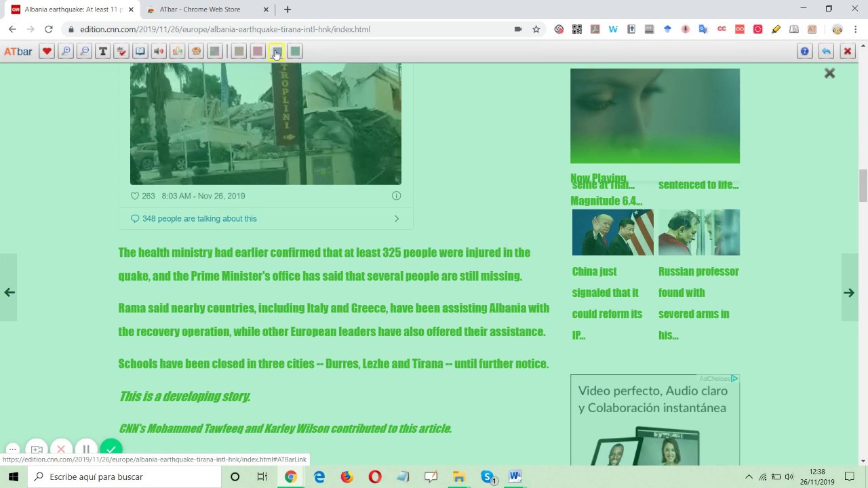The width and height of the screenshot is (868, 488).
Task: Open the CC captions extension
Action: (x=722, y=29)
